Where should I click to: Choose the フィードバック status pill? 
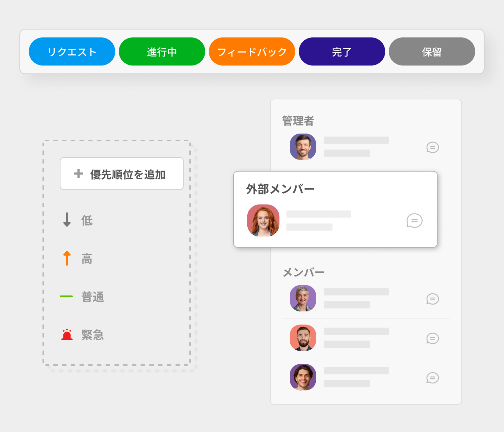pyautogui.click(x=252, y=52)
